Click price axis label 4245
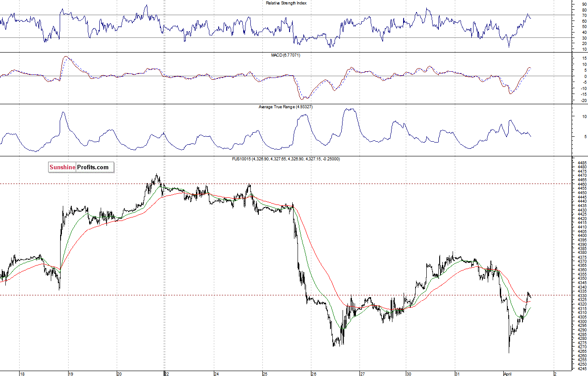 [x=582, y=368]
